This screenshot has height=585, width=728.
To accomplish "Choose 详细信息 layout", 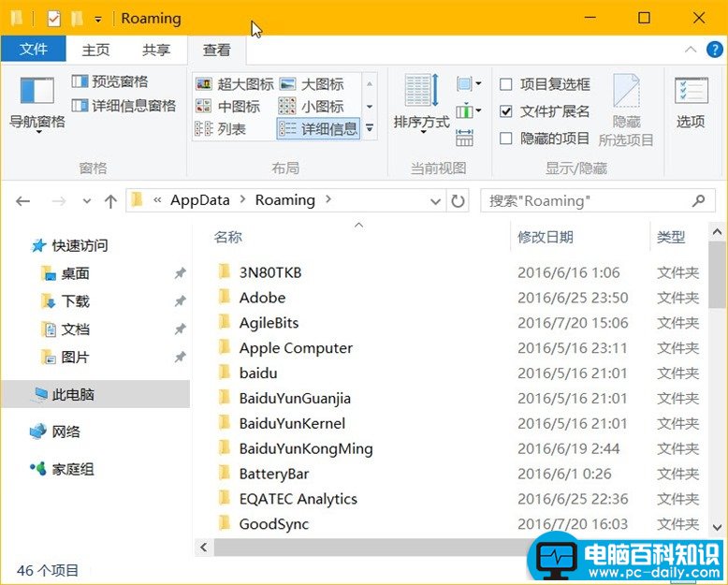I will [318, 128].
